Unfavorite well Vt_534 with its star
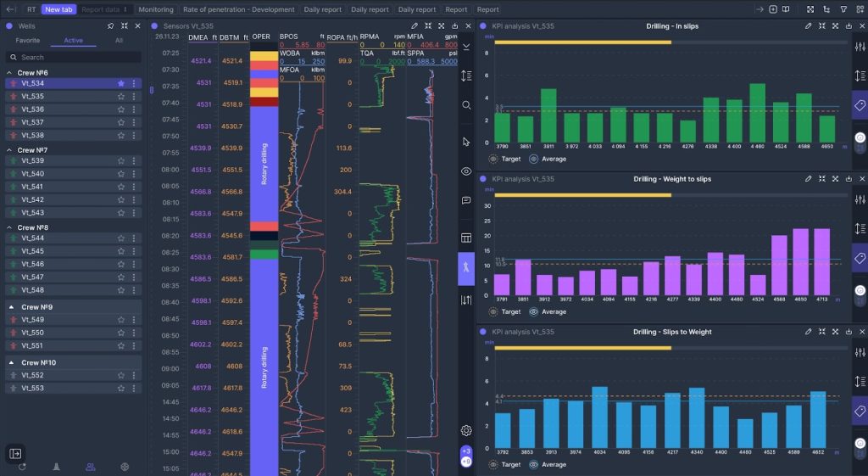 [120, 83]
